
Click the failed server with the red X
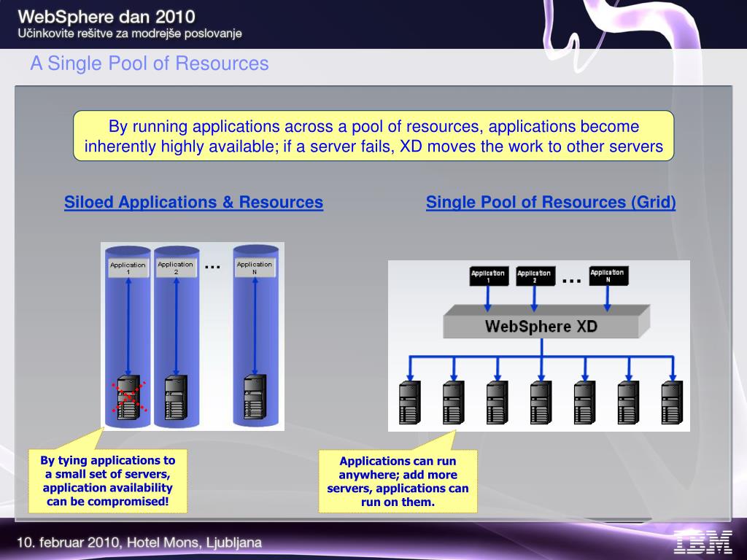coord(128,397)
